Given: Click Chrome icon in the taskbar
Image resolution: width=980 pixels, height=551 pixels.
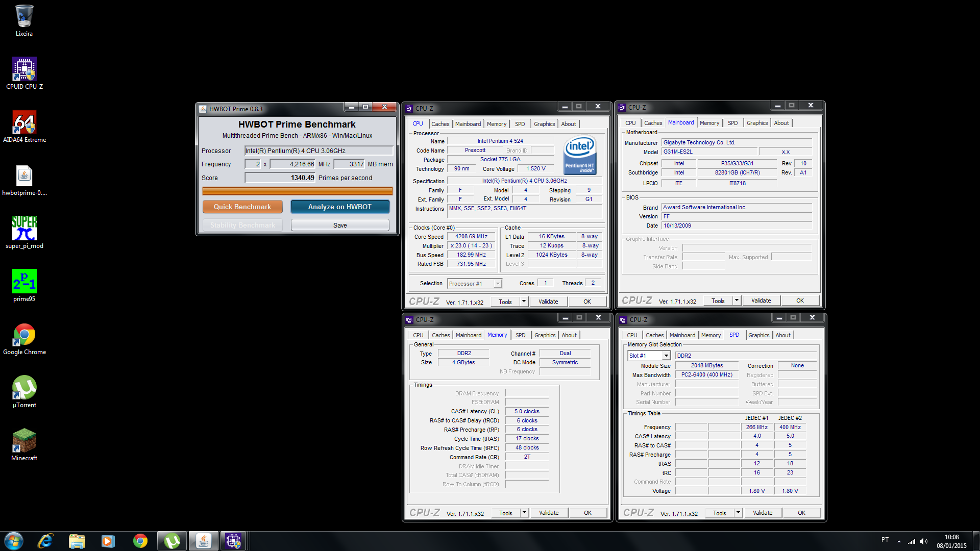Looking at the screenshot, I should (140, 541).
